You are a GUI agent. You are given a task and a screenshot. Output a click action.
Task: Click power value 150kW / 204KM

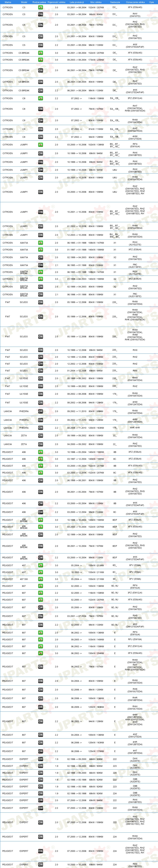pyautogui.click(x=96, y=653)
